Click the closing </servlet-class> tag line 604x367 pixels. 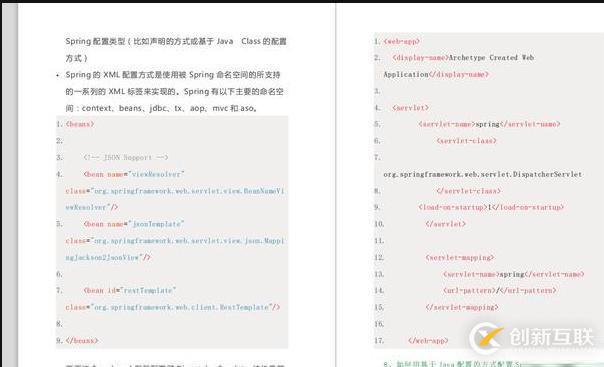tap(468, 191)
